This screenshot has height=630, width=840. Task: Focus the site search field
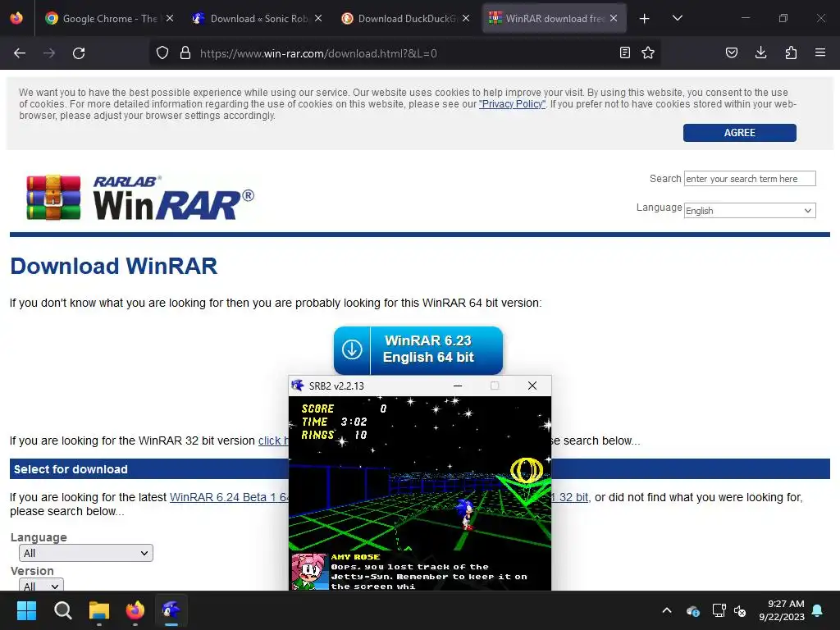tap(750, 178)
